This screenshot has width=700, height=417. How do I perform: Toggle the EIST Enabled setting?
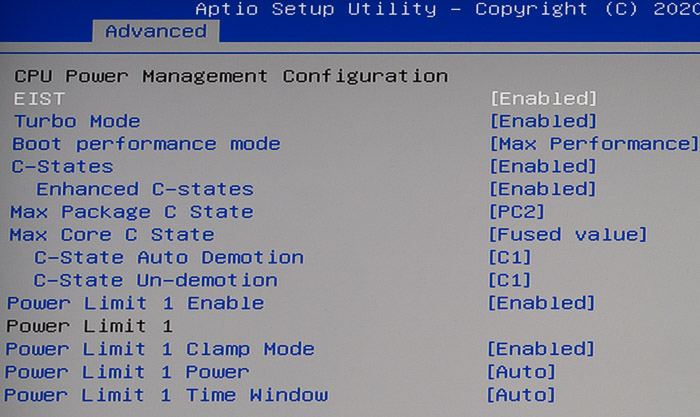coord(543,99)
